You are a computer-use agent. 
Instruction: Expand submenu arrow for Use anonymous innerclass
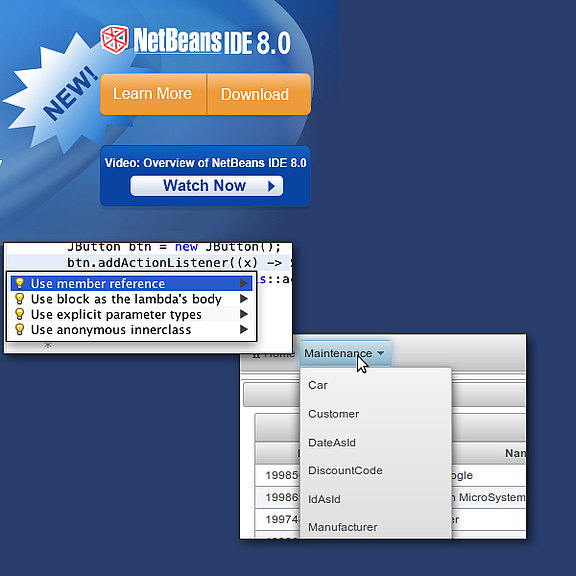click(x=244, y=330)
